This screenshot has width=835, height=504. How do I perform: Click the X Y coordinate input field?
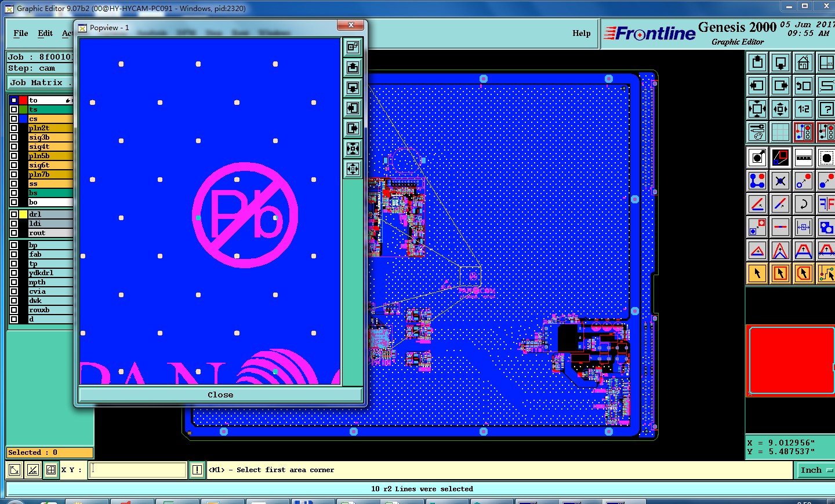137,470
